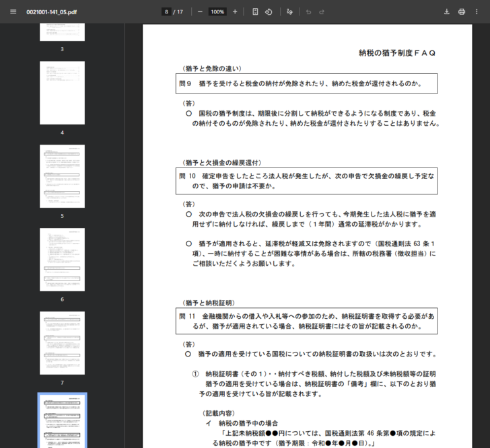Edit the 100% zoom level field

coord(217,12)
